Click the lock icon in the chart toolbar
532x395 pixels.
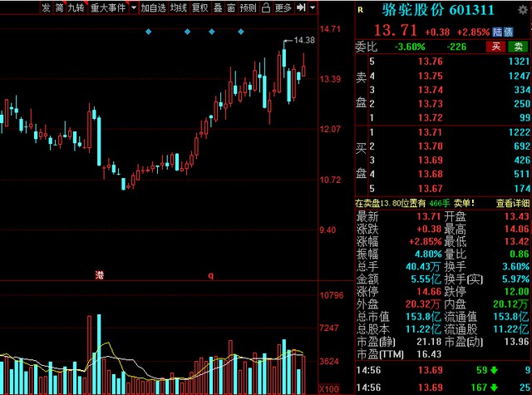point(266,8)
